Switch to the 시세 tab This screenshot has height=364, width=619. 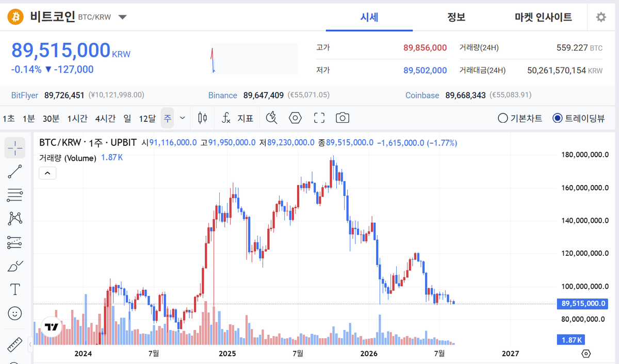[369, 17]
